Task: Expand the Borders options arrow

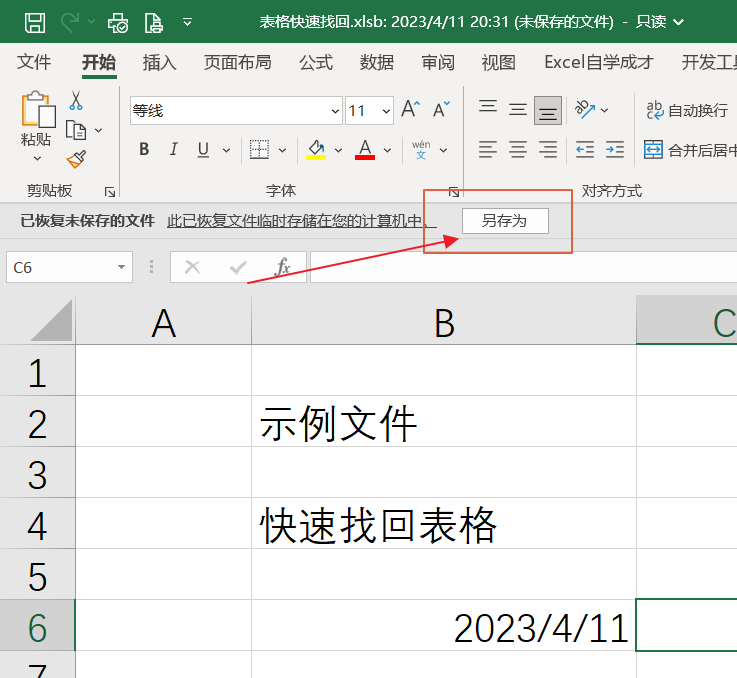Action: pyautogui.click(x=282, y=150)
